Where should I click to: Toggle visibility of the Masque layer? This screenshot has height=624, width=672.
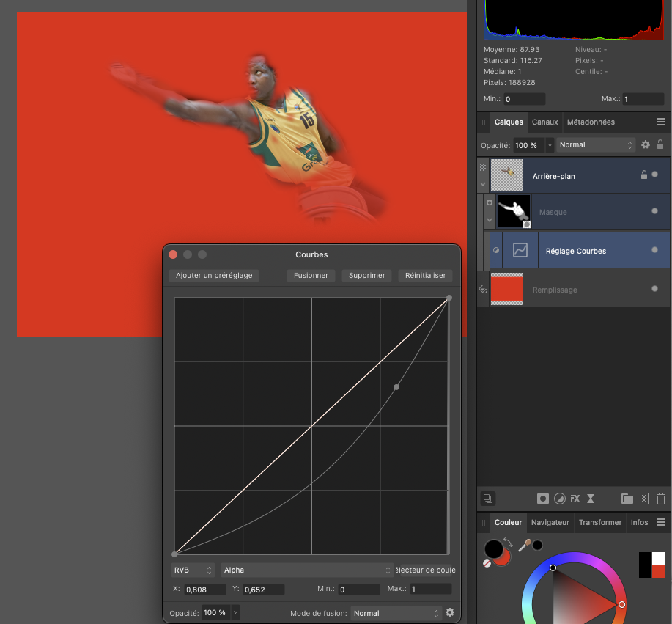654,211
